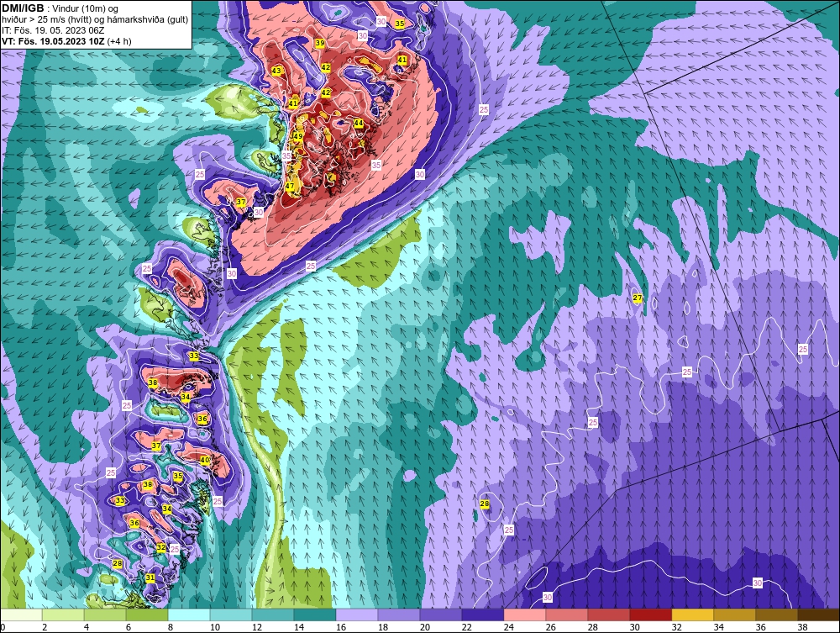Click the '24' tick label on the color scale

click(x=508, y=627)
